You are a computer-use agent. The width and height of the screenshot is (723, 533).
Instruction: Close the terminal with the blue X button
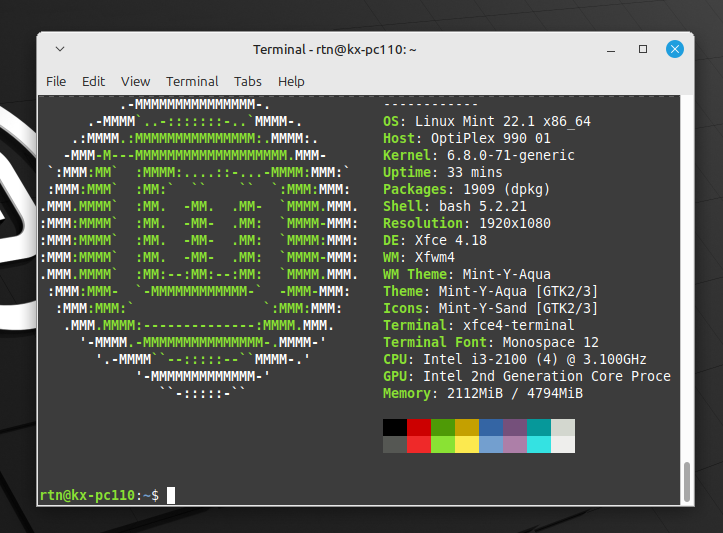coord(676,49)
